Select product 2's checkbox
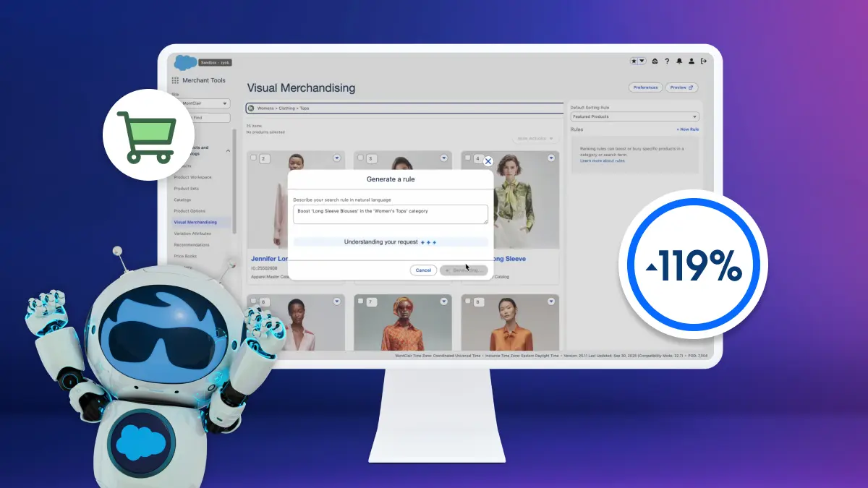This screenshot has height=488, width=868. 254,157
